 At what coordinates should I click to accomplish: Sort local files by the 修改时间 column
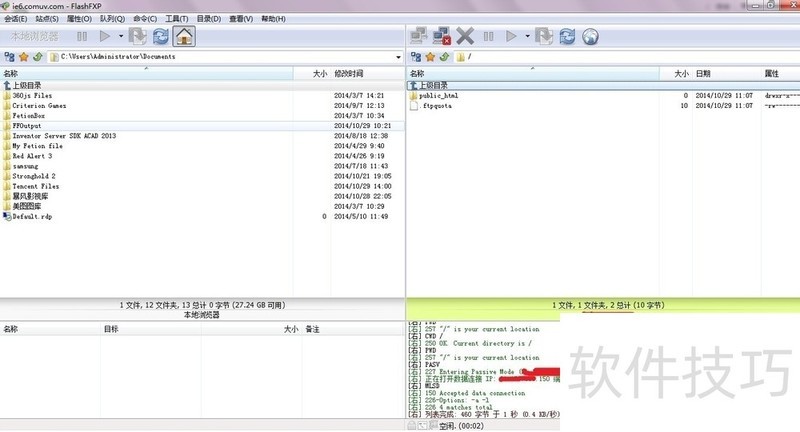[x=348, y=74]
